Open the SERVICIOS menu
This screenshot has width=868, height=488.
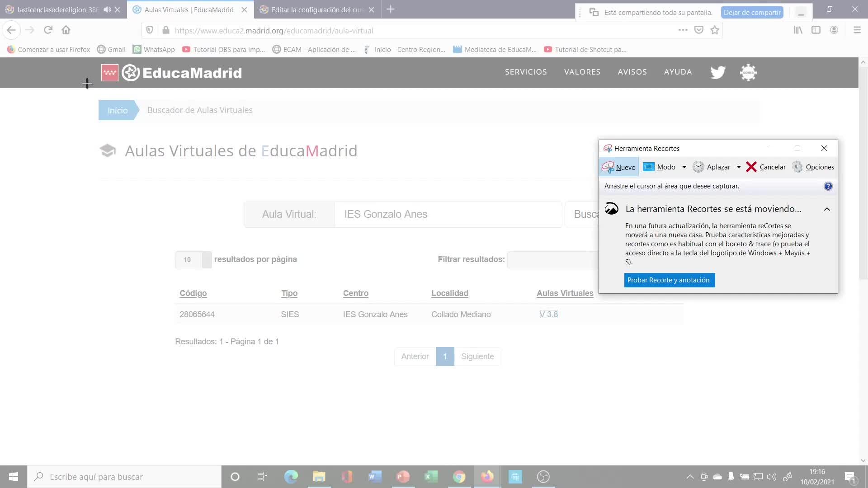tap(526, 72)
